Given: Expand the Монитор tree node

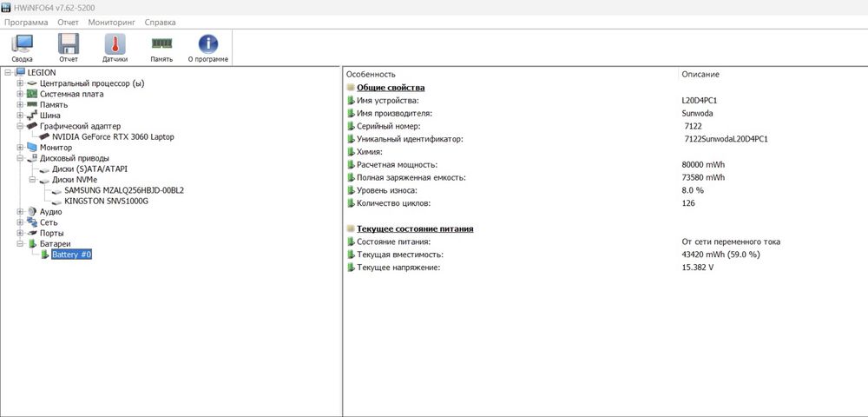Looking at the screenshot, I should [x=20, y=148].
